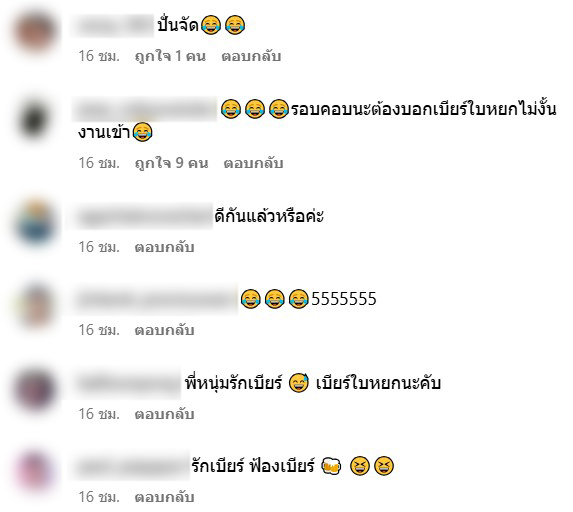The height and width of the screenshot is (512, 573).
Task: Open third commenter's blue profile avatar
Action: [35, 222]
